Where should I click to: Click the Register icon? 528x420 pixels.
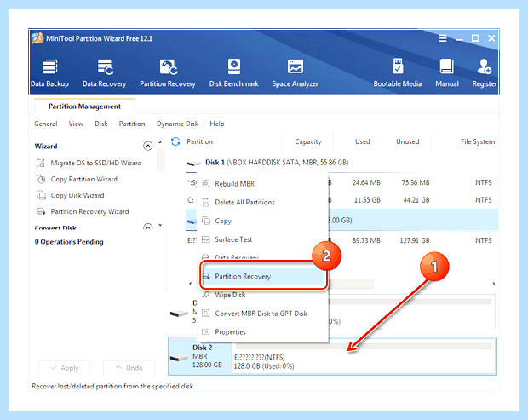[x=485, y=66]
